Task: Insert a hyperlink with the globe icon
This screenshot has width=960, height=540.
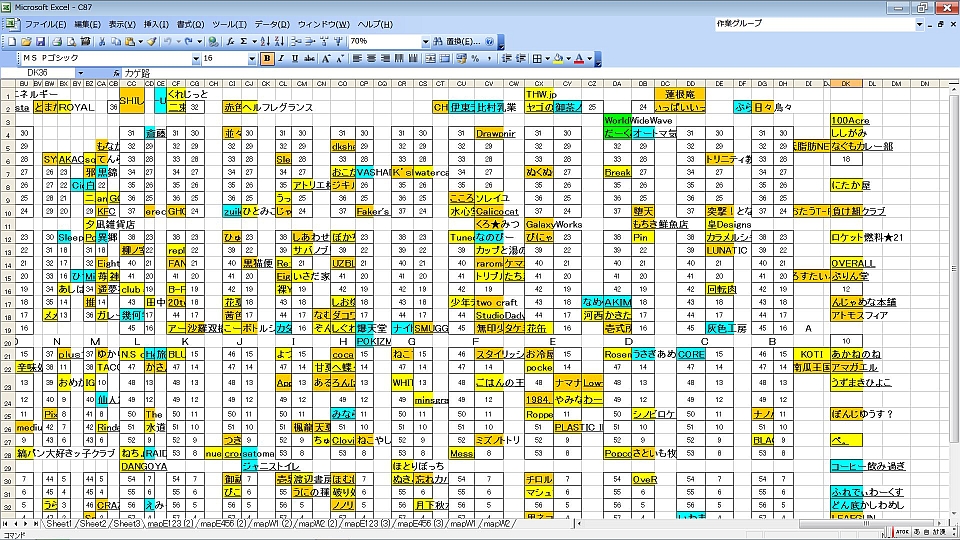Action: 213,42
